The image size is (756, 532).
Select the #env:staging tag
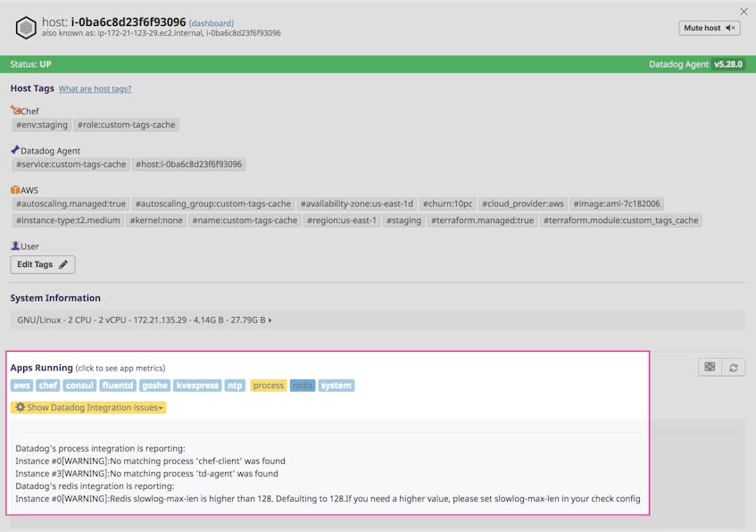(x=42, y=125)
